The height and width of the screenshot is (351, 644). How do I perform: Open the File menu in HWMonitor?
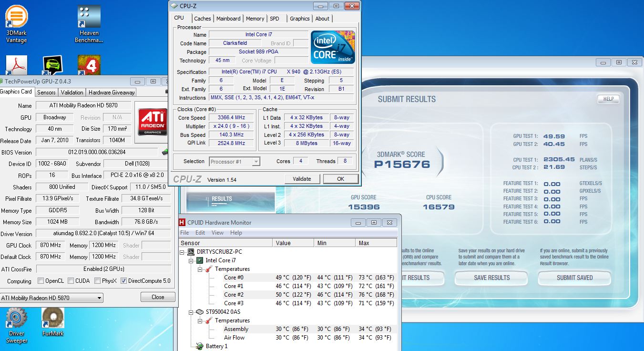click(x=184, y=233)
